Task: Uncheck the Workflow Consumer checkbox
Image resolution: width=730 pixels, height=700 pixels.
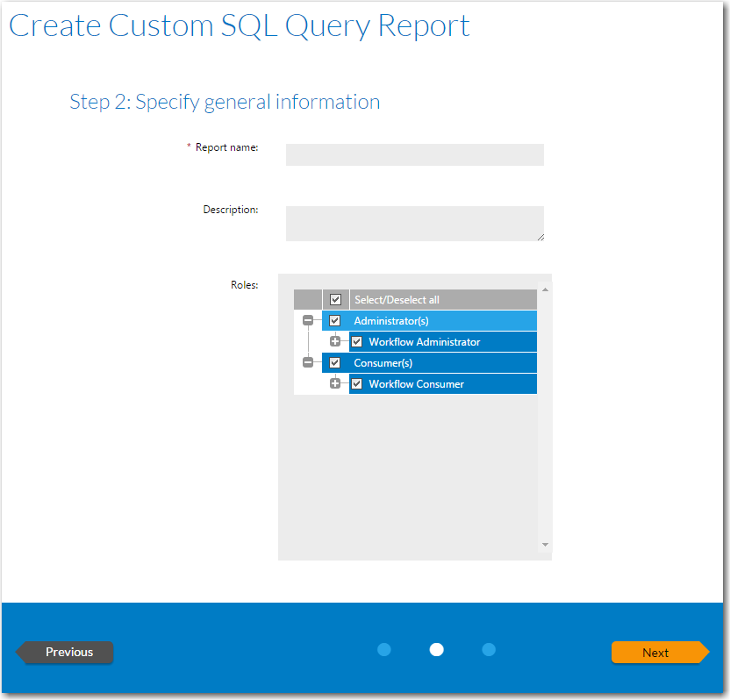Action: pyautogui.click(x=357, y=384)
